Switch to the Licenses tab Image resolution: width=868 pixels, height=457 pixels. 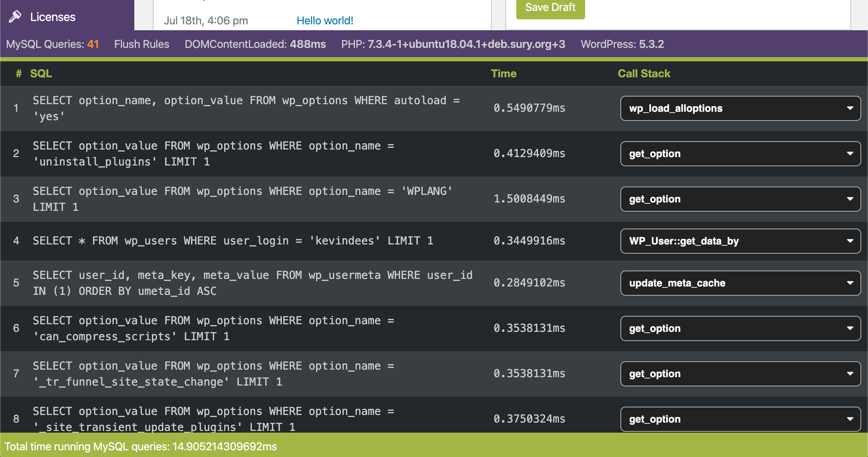52,17
